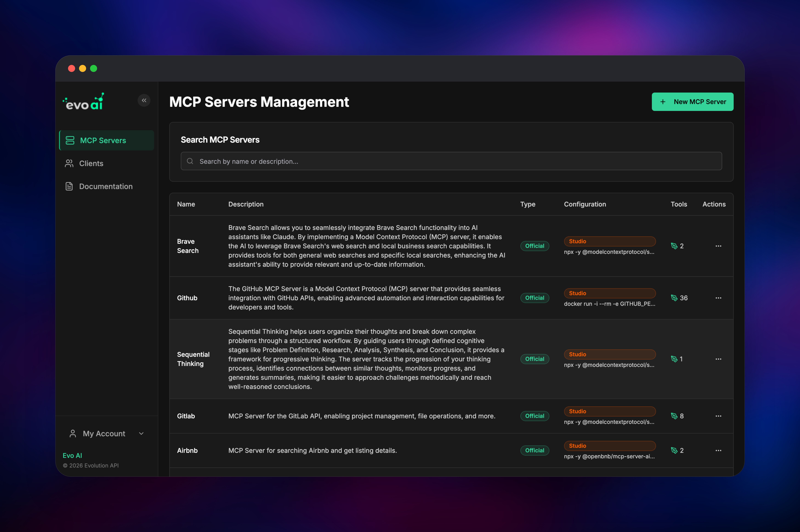This screenshot has height=532, width=800.
Task: Click Official badge in Sequential Thinking row
Action: point(535,359)
